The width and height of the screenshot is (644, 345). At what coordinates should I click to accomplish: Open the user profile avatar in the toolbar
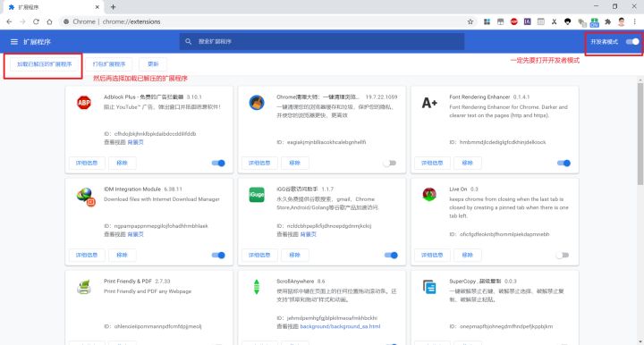[x=622, y=21]
